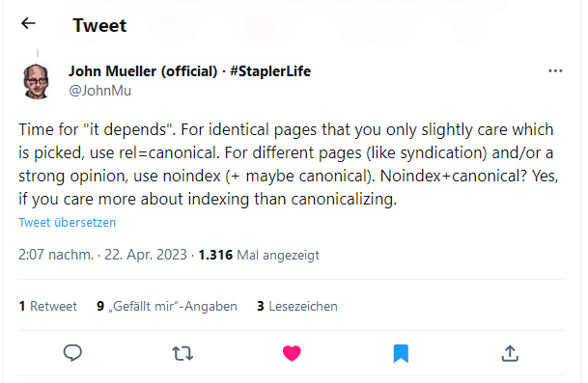The height and width of the screenshot is (383, 588).
Task: Open the 3 Lesezeichen count
Action: pyautogui.click(x=297, y=306)
